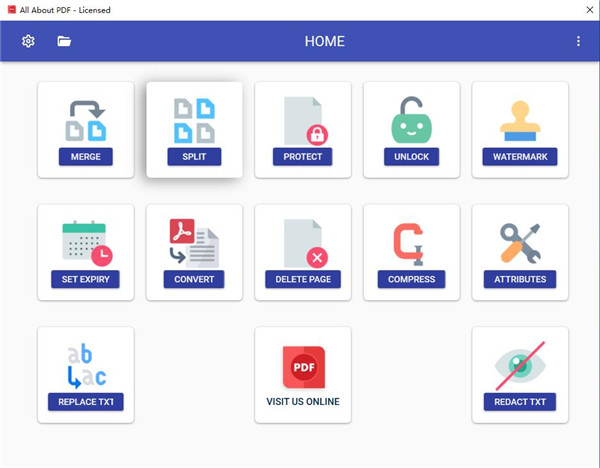Screen dimensions: 600x468
Task: Click the SPLIT button label
Action: [x=194, y=157]
